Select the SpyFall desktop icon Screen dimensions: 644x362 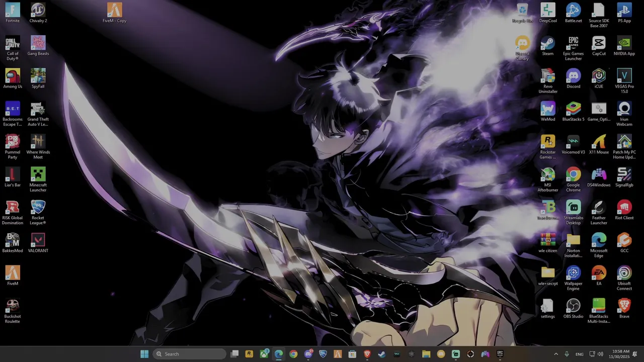38,78
